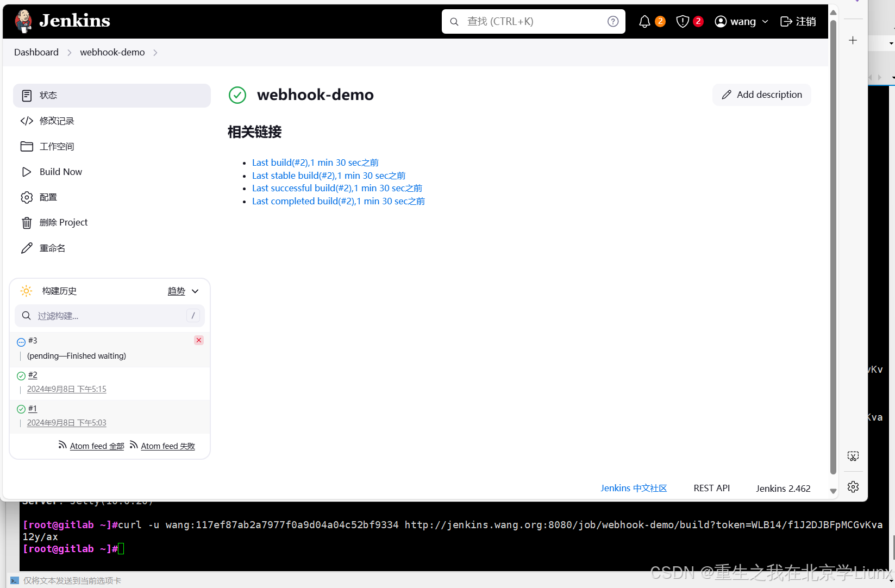Click the magnifier icon in the search box
895x588 pixels.
click(454, 22)
